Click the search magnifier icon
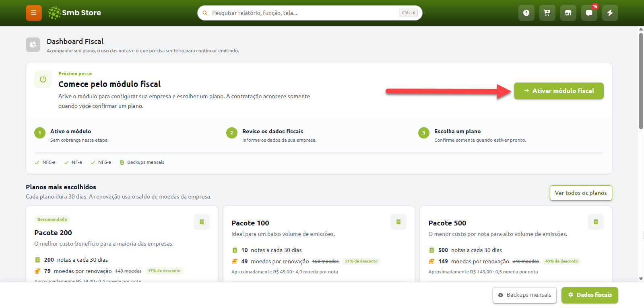This screenshot has height=308, width=644. [205, 13]
